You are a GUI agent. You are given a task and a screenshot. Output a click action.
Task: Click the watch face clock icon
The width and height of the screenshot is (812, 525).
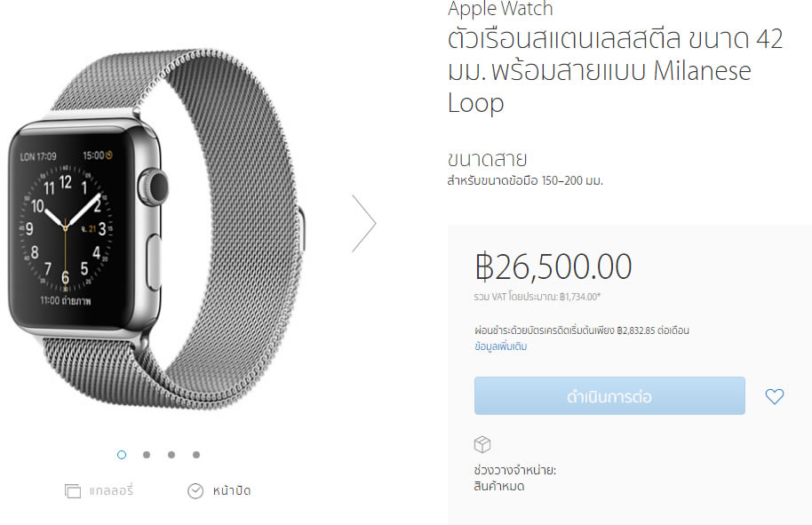point(195,491)
